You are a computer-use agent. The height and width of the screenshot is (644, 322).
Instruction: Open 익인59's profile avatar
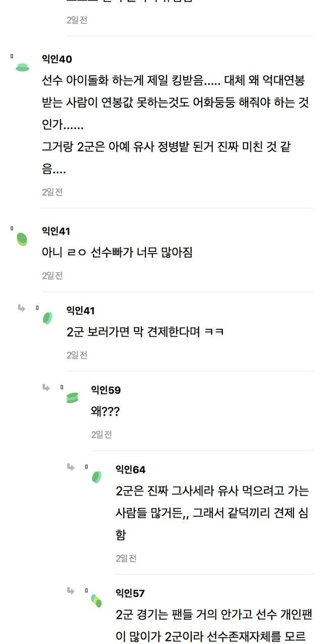(72, 397)
